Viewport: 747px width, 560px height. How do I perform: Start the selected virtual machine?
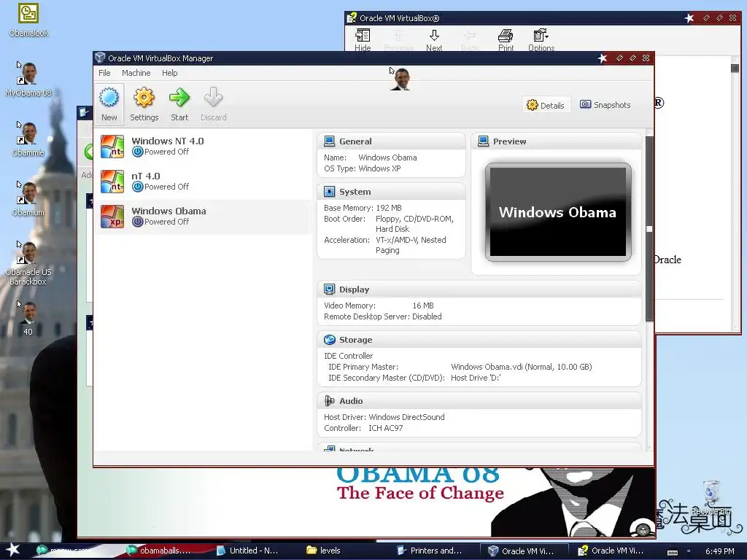[179, 104]
